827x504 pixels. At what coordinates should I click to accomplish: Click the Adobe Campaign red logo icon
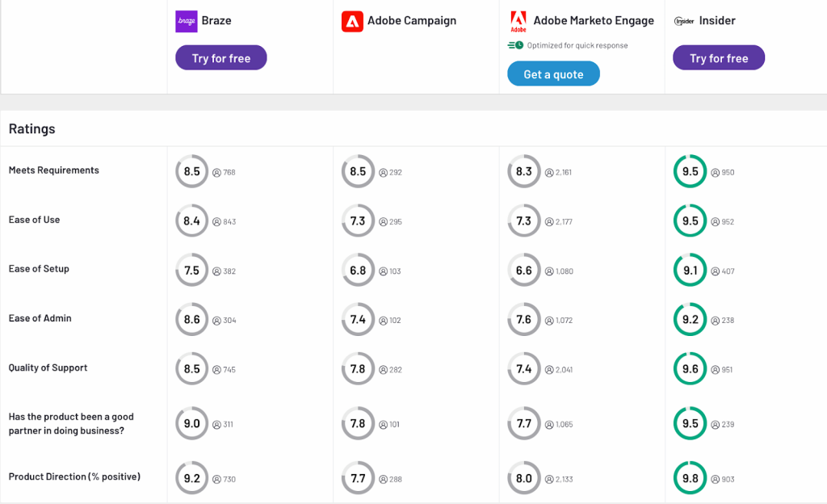[x=352, y=21]
